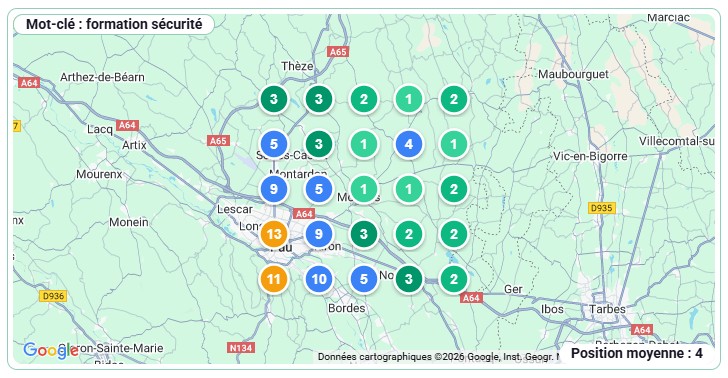Click the Lescar town label
The image size is (728, 378).
pyautogui.click(x=235, y=209)
